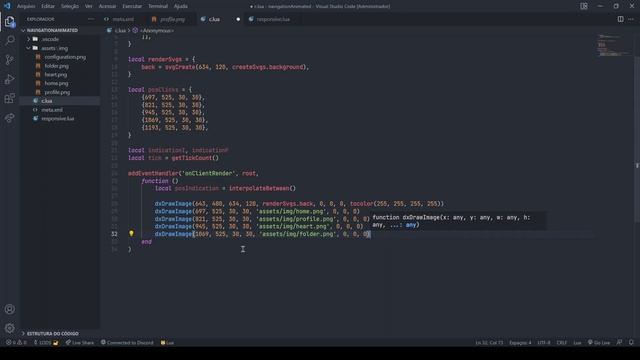Click the Ln 32 cursor position status item
Viewport: 640px width, 360px height.
[x=489, y=343]
